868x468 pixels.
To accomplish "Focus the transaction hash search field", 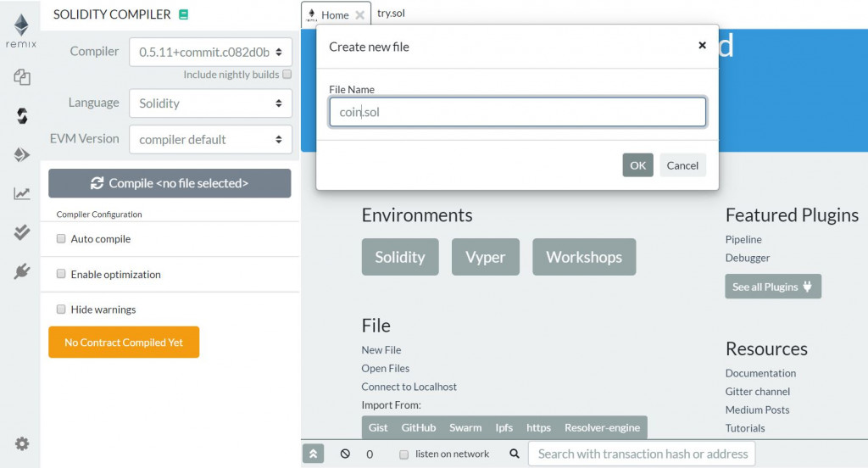I will pos(642,454).
